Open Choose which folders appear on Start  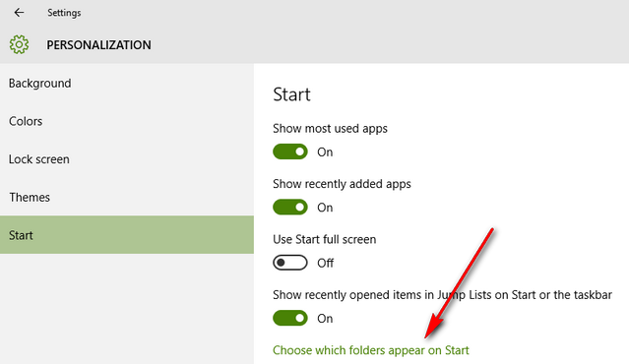coord(371,350)
